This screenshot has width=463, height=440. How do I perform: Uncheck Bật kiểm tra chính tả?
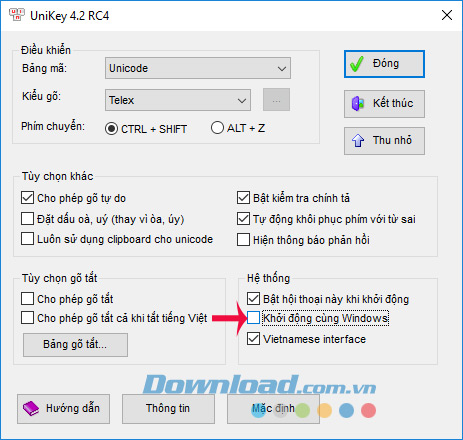point(243,198)
